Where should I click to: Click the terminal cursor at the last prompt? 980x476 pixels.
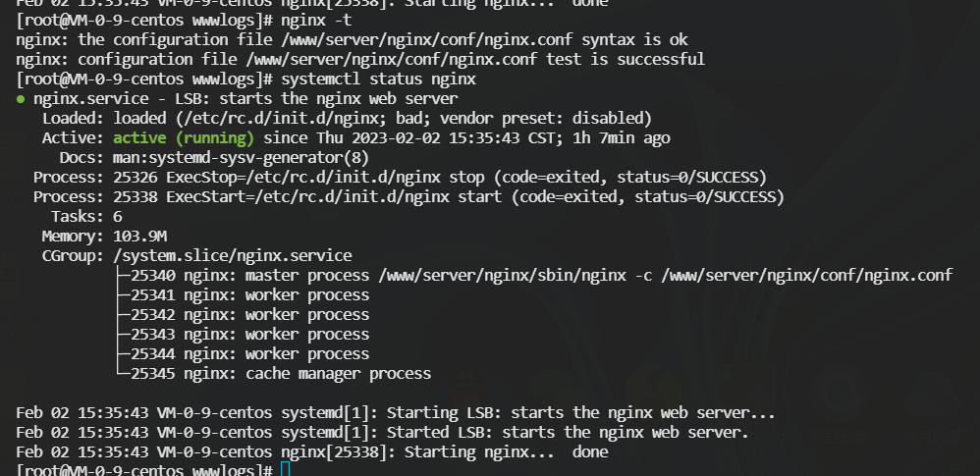tap(285, 469)
